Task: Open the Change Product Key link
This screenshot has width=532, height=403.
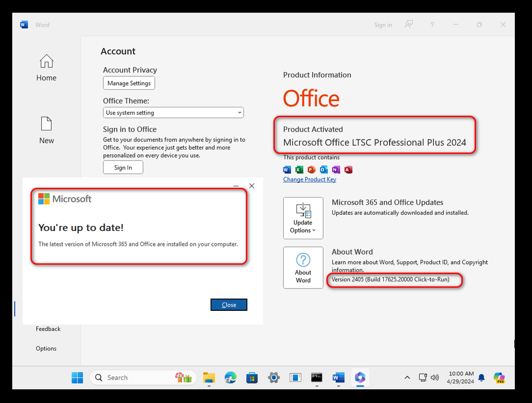Action: [x=310, y=179]
